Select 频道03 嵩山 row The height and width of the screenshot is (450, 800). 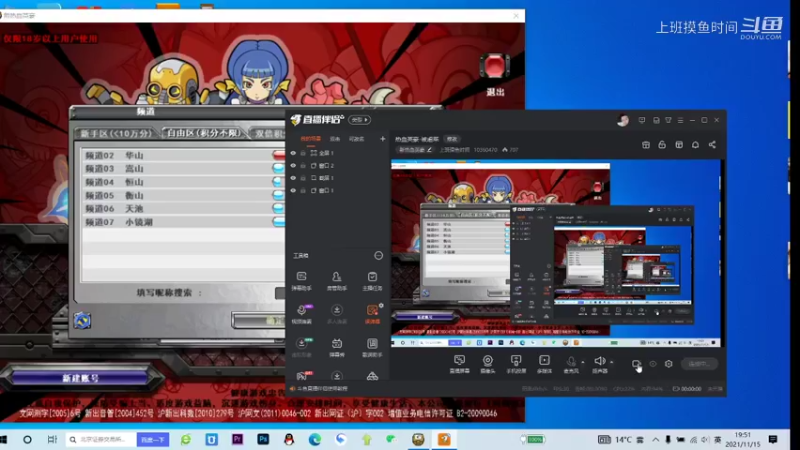(183, 168)
